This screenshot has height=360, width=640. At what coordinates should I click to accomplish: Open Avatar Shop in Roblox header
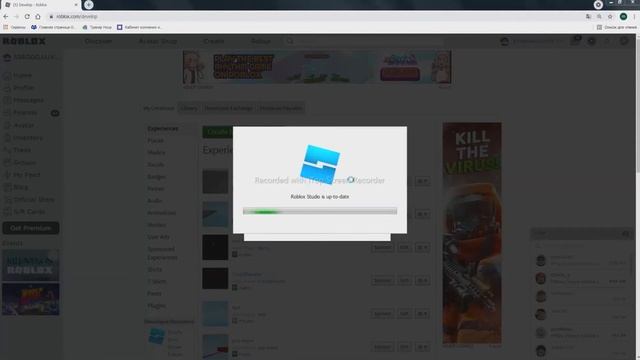point(158,41)
